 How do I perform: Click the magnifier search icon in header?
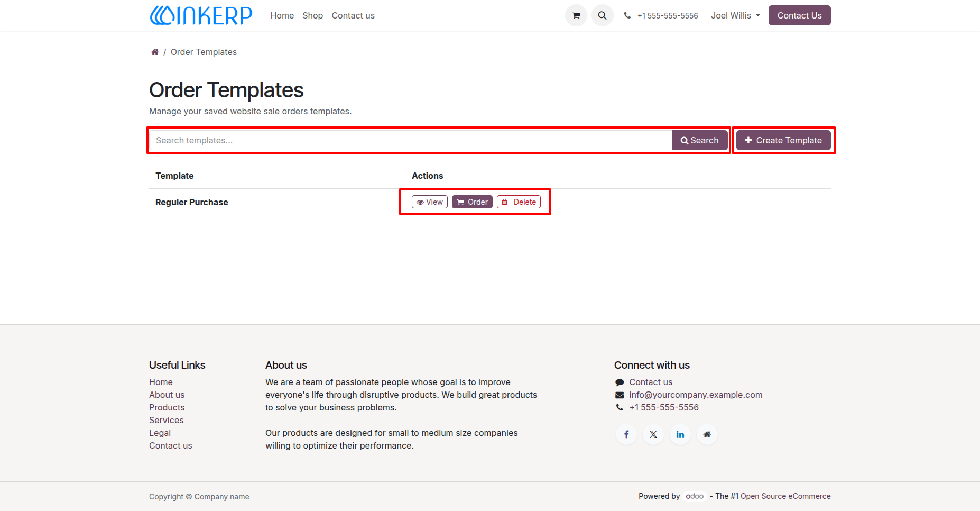pyautogui.click(x=603, y=15)
